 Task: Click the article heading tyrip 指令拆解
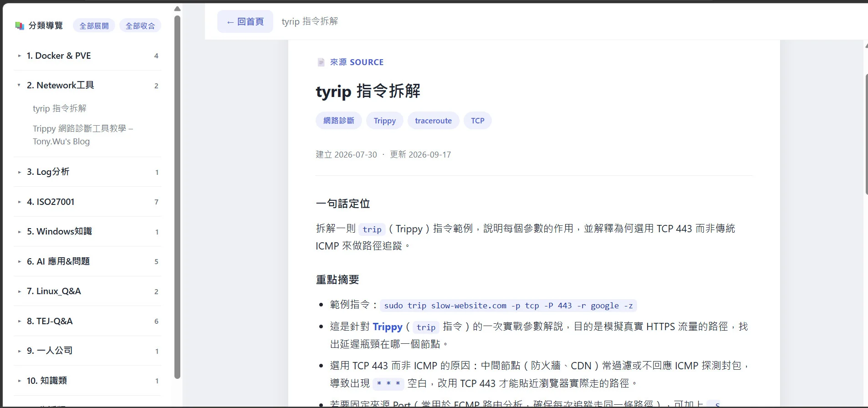point(368,91)
